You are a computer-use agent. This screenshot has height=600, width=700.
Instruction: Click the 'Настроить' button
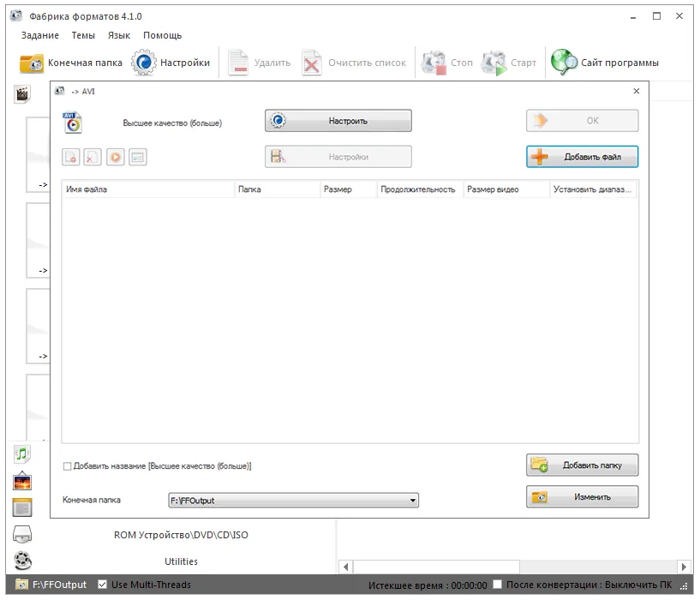pos(338,121)
